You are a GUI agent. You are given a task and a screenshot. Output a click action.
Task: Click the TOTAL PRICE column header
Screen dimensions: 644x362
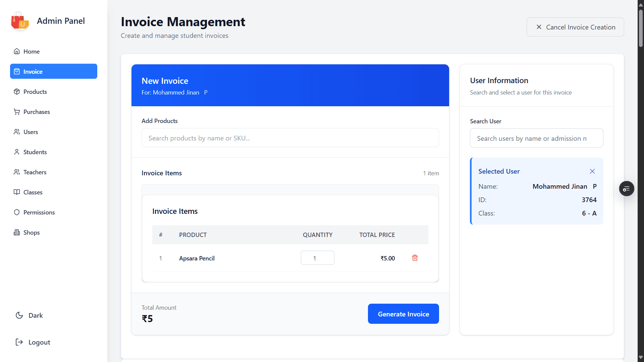click(x=377, y=235)
